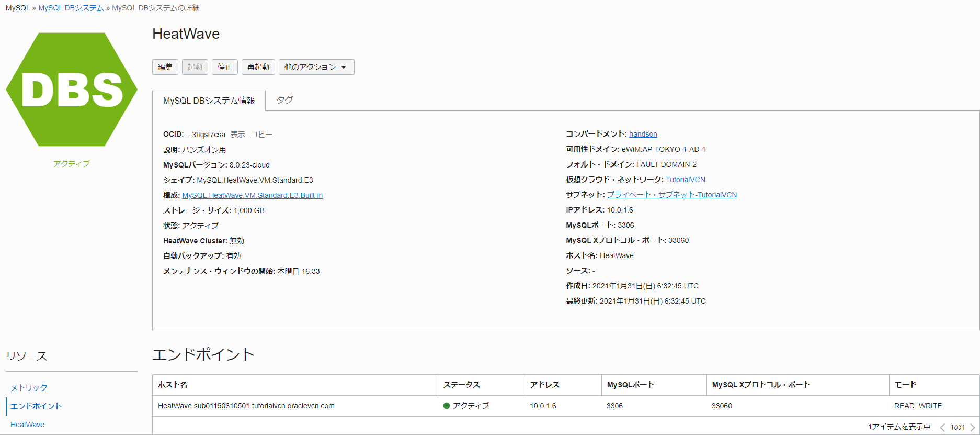980x435 pixels.
Task: Select the MySQL DBシステム情報 tab
Action: 209,101
